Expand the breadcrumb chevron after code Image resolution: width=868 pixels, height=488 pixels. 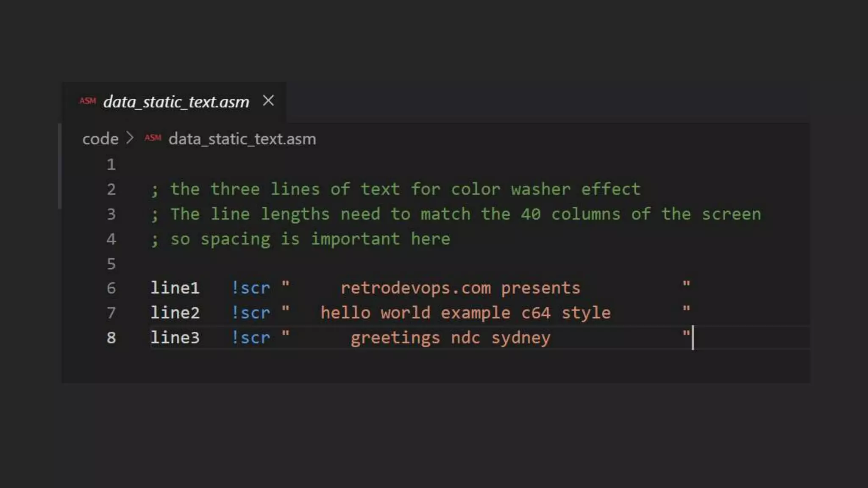[x=130, y=138]
